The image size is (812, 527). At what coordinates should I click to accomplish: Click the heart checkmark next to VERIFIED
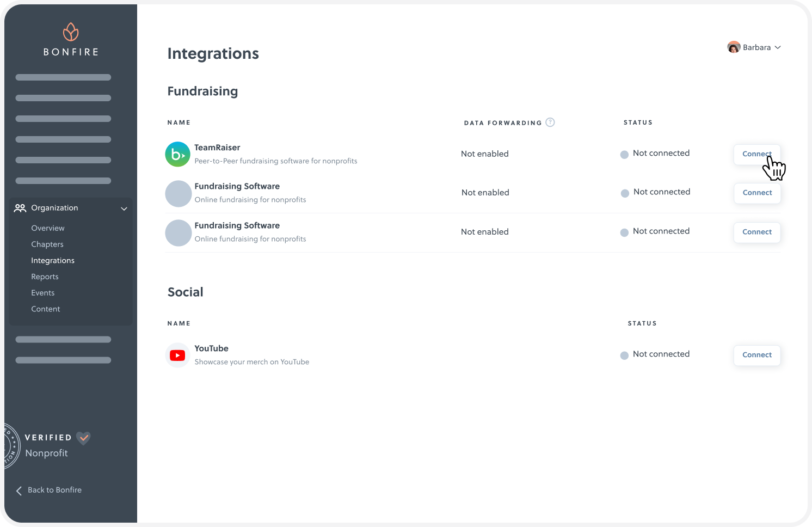coord(83,438)
